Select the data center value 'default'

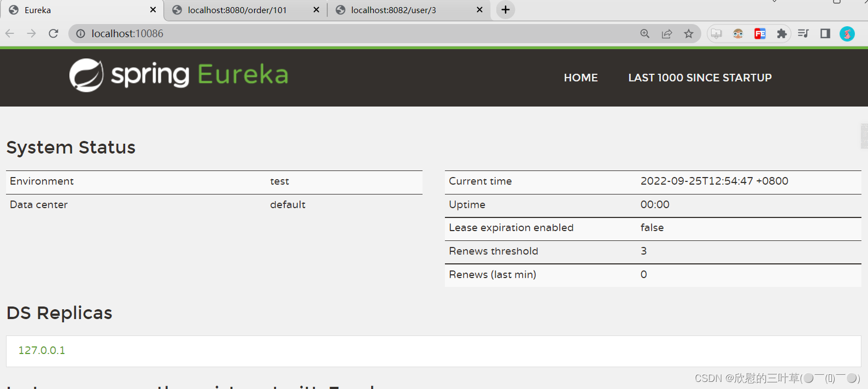click(x=288, y=205)
